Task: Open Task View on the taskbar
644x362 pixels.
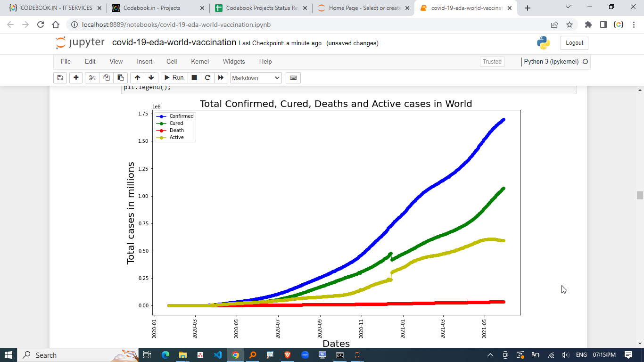Action: click(147, 355)
